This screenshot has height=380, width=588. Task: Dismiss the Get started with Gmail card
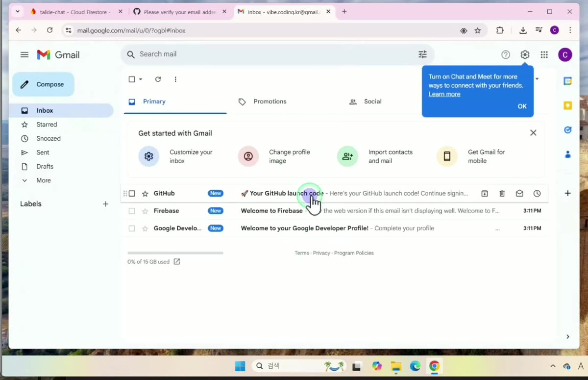[533, 133]
